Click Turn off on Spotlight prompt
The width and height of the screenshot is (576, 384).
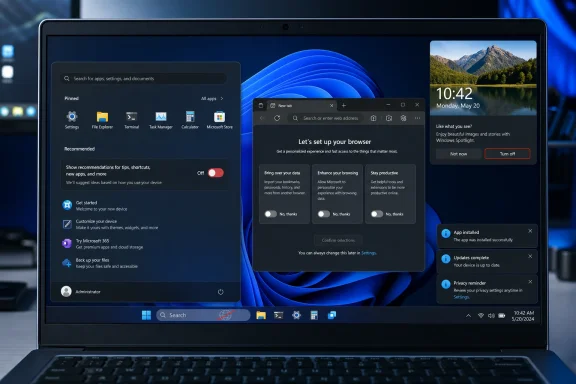coord(507,154)
